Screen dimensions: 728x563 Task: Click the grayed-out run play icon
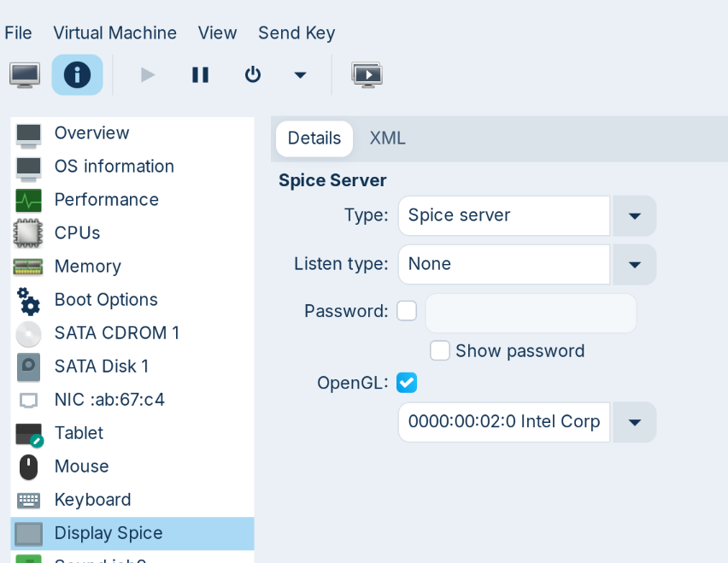pos(148,75)
